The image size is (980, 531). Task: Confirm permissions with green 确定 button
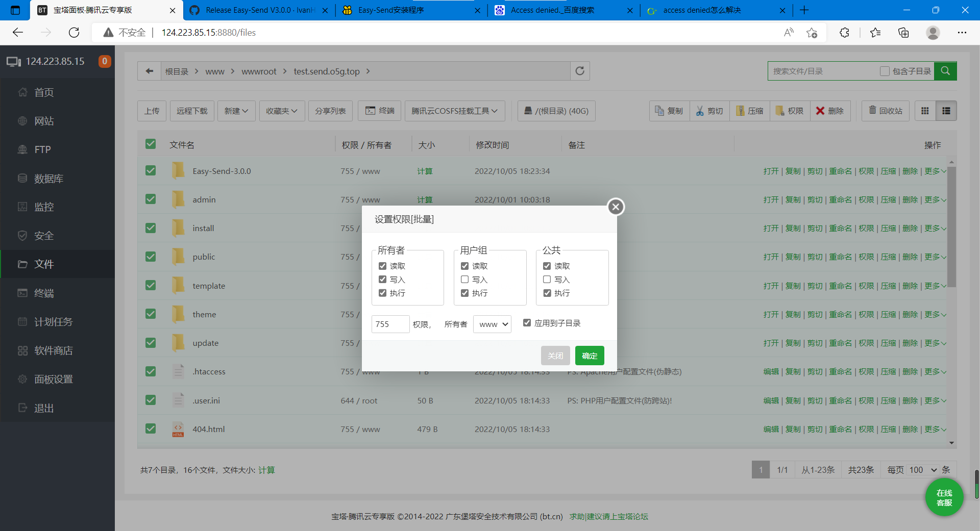coord(590,356)
